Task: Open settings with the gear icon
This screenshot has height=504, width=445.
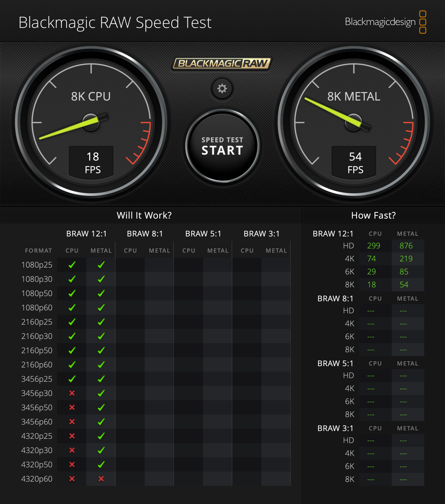Action: pyautogui.click(x=222, y=89)
